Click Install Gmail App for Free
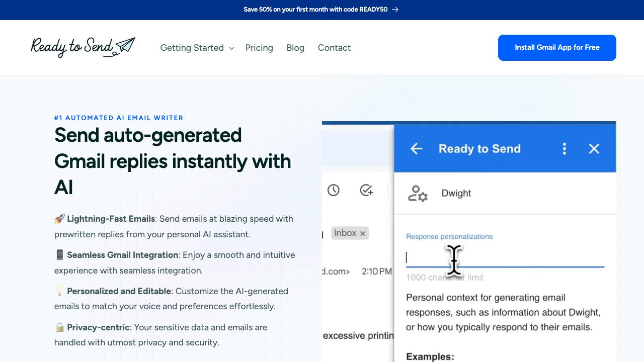This screenshot has height=362, width=644. coord(557,48)
